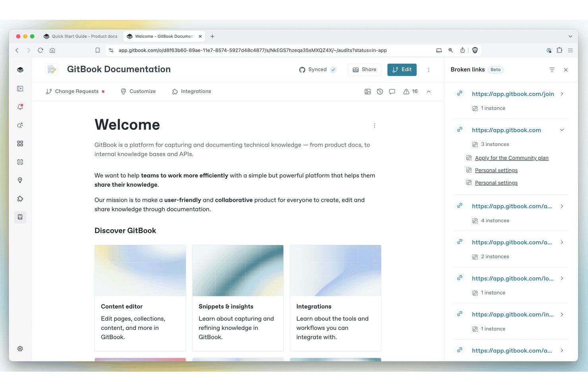This screenshot has width=588, height=392.
Task: Open the Customize tab
Action: click(x=138, y=91)
